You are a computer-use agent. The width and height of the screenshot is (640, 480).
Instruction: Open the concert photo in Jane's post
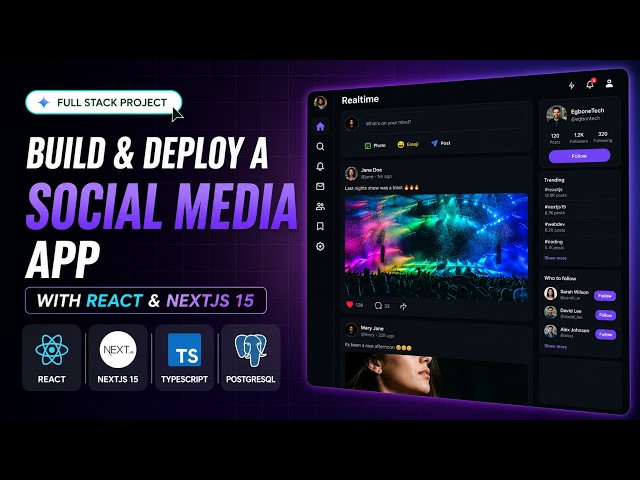click(x=436, y=247)
